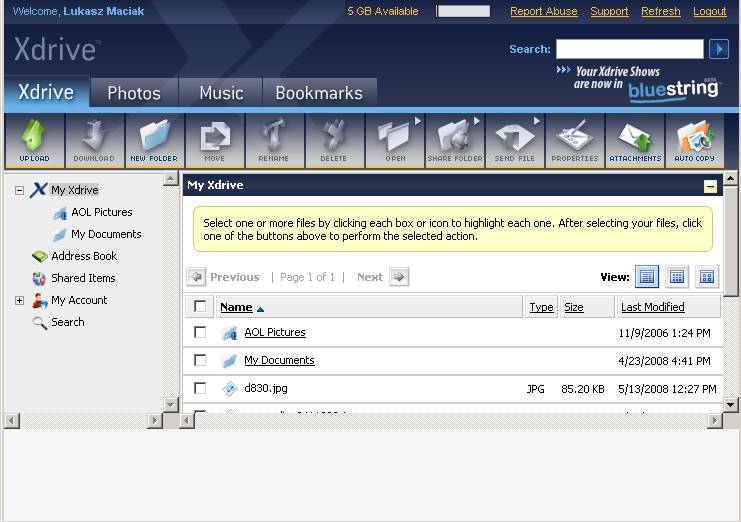Open the Properties toolbar icon
741x522 pixels.
pos(575,140)
